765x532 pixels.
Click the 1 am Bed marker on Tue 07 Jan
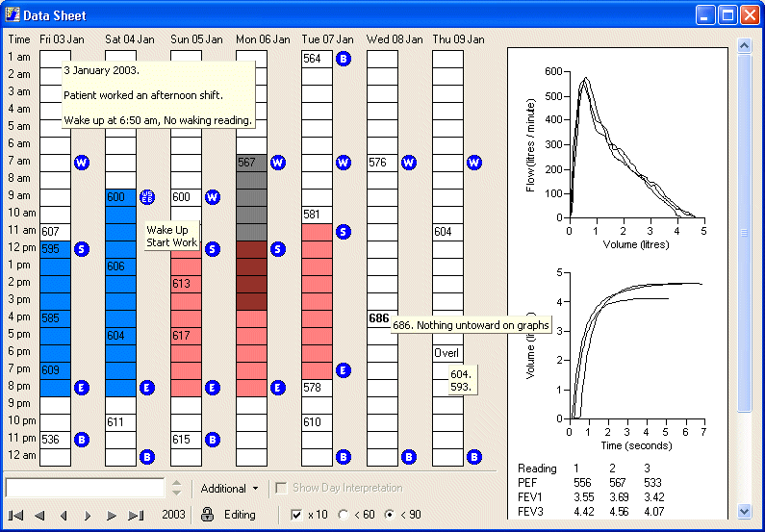tap(344, 59)
